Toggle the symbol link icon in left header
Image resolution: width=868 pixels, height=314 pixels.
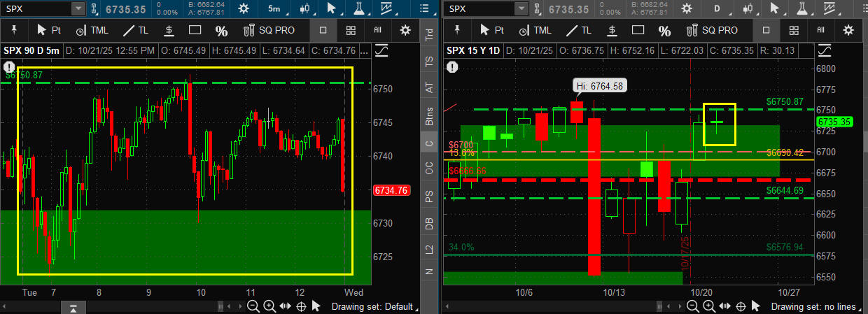pos(95,8)
